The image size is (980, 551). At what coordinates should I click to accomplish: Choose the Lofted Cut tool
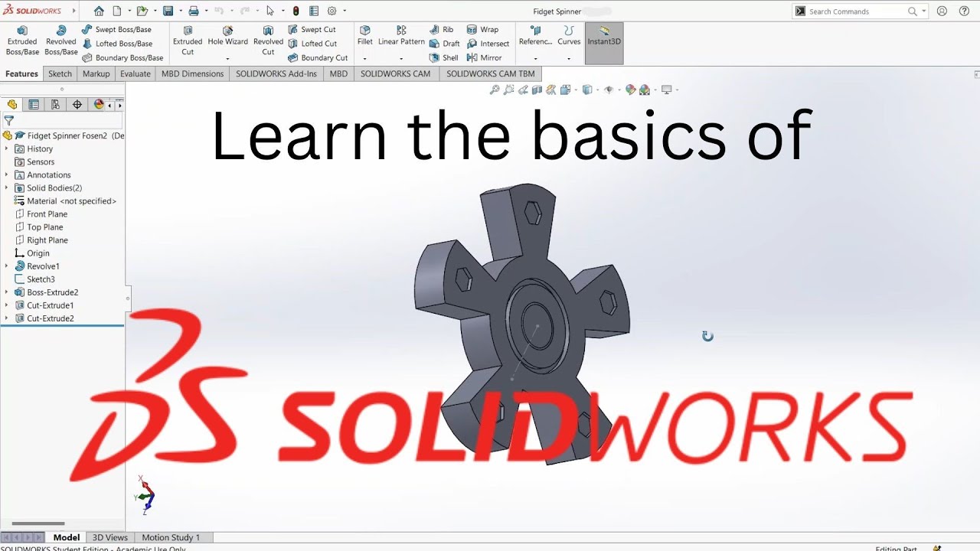(312, 44)
